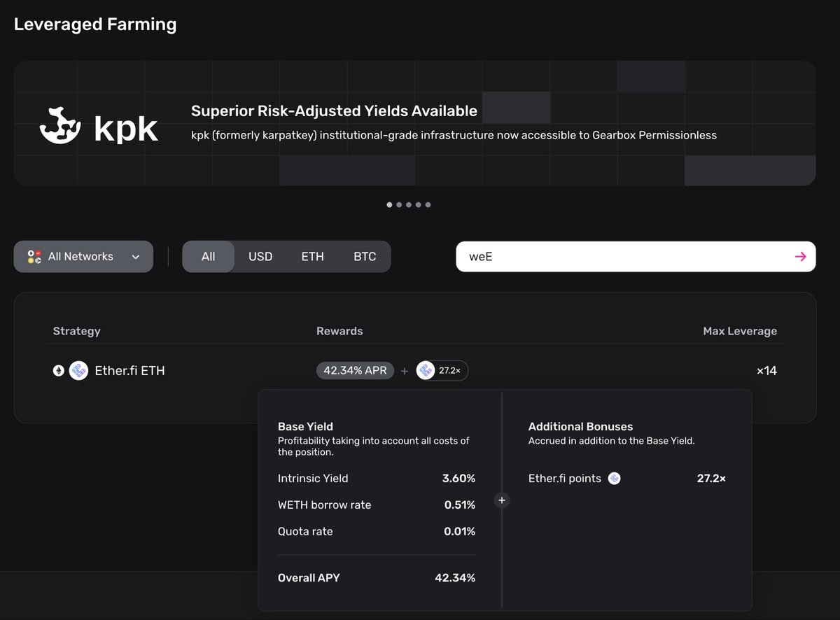Click the Ether.fi points label
This screenshot has width=840, height=620.
click(564, 479)
